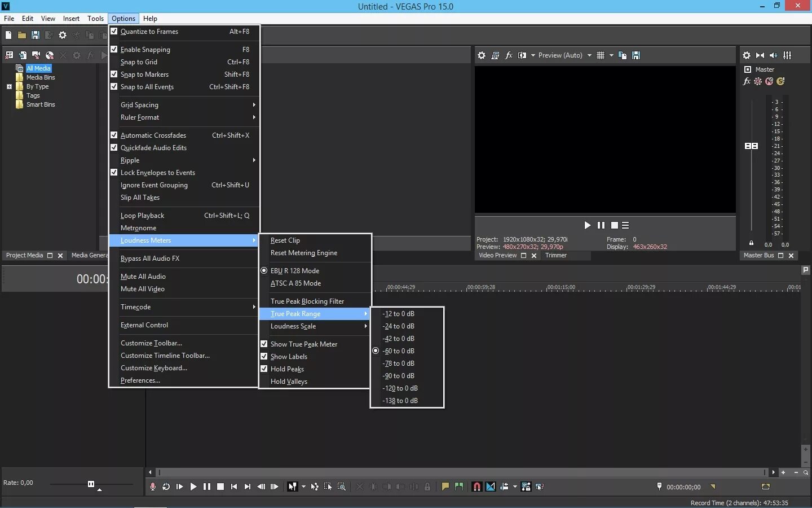Adjust the playback Rate slider
The image size is (812, 508).
point(91,484)
